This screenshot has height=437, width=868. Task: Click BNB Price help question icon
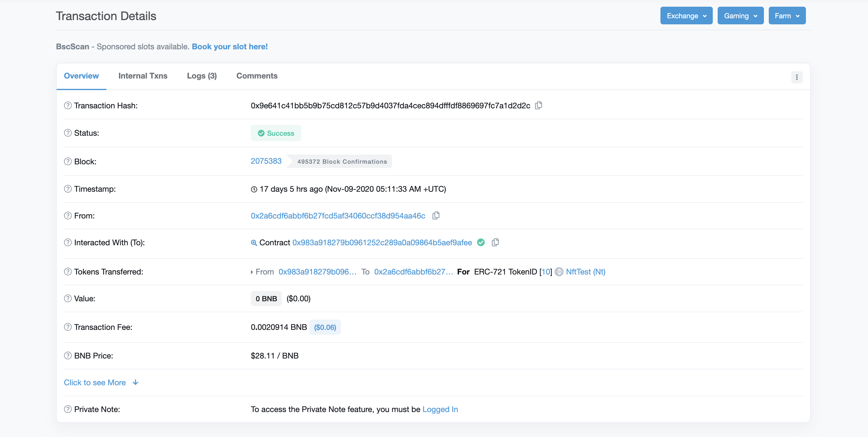[x=68, y=356]
